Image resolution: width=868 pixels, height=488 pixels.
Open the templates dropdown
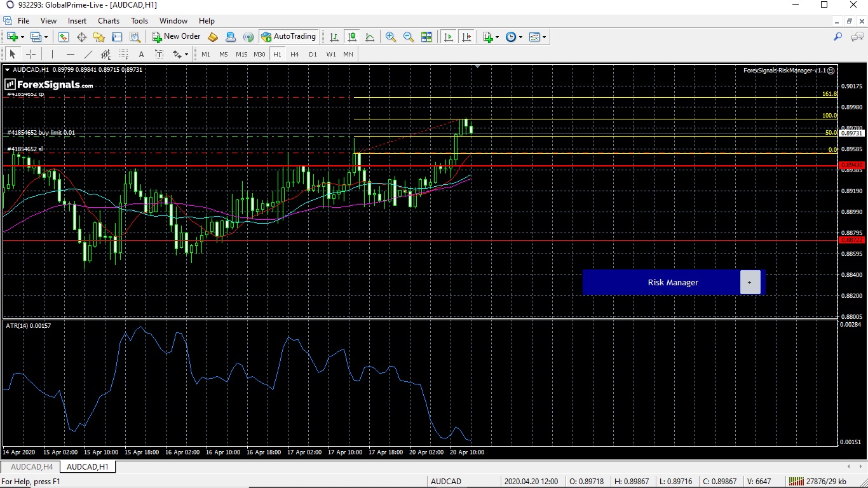click(x=537, y=37)
